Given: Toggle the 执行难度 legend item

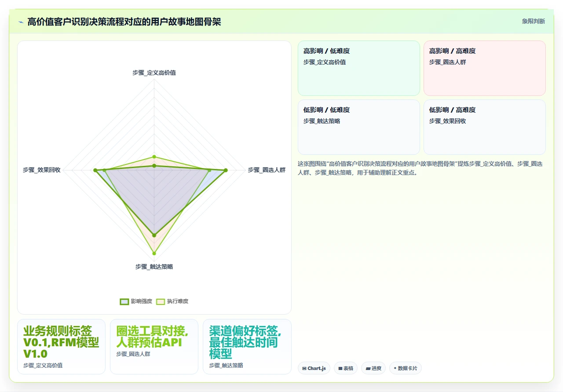Looking at the screenshot, I should coord(172,301).
